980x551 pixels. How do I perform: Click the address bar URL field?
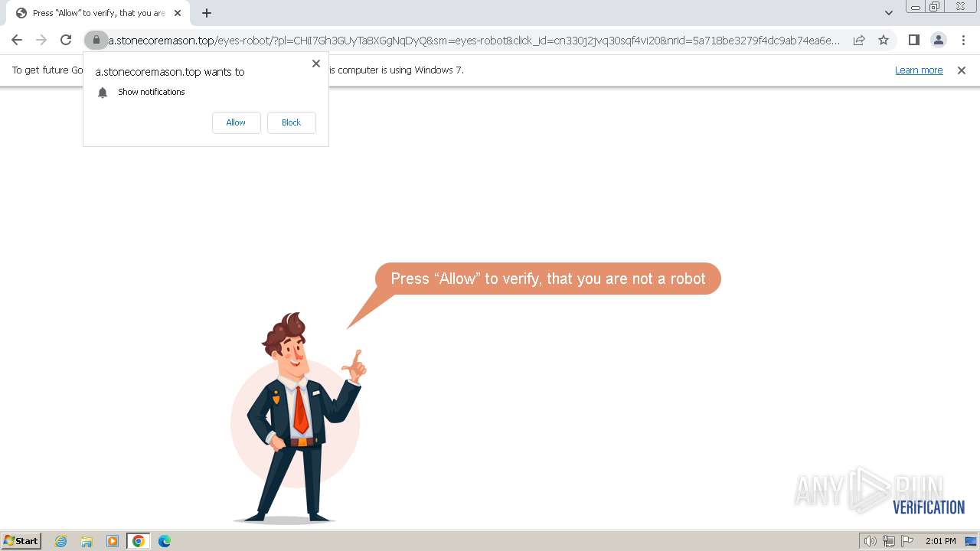coord(474,41)
